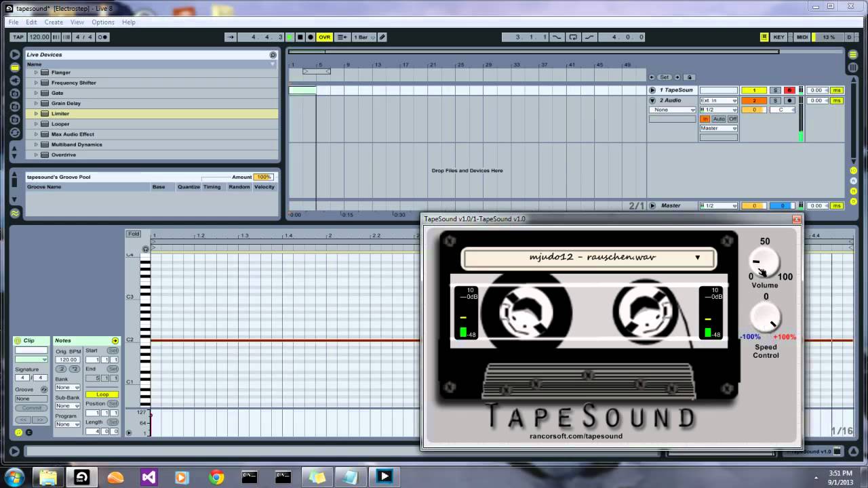Toggle Computer MIDI Keyboard icon

tap(764, 37)
